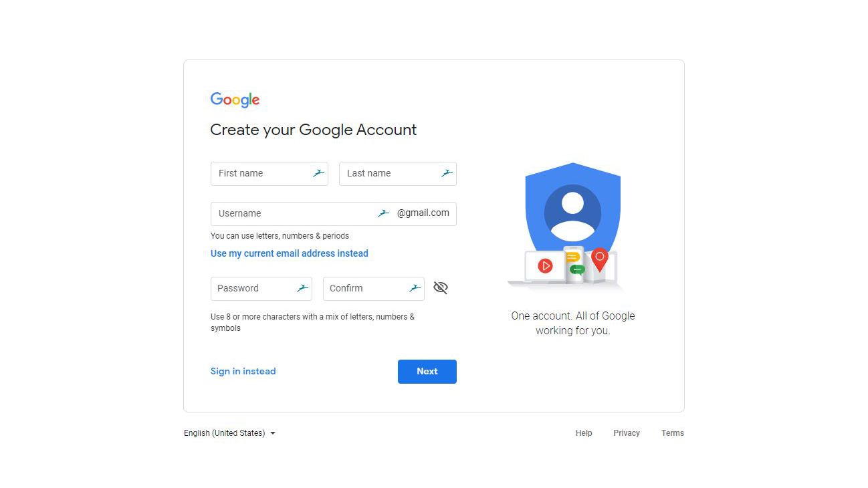Click the Next button
Screen dimensions: 868x488
pos(427,371)
